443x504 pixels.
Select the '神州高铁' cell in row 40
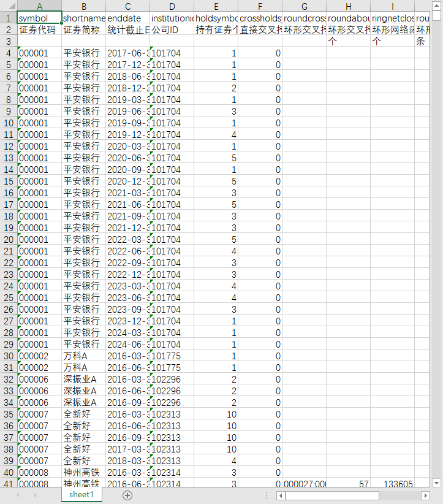[x=84, y=472]
